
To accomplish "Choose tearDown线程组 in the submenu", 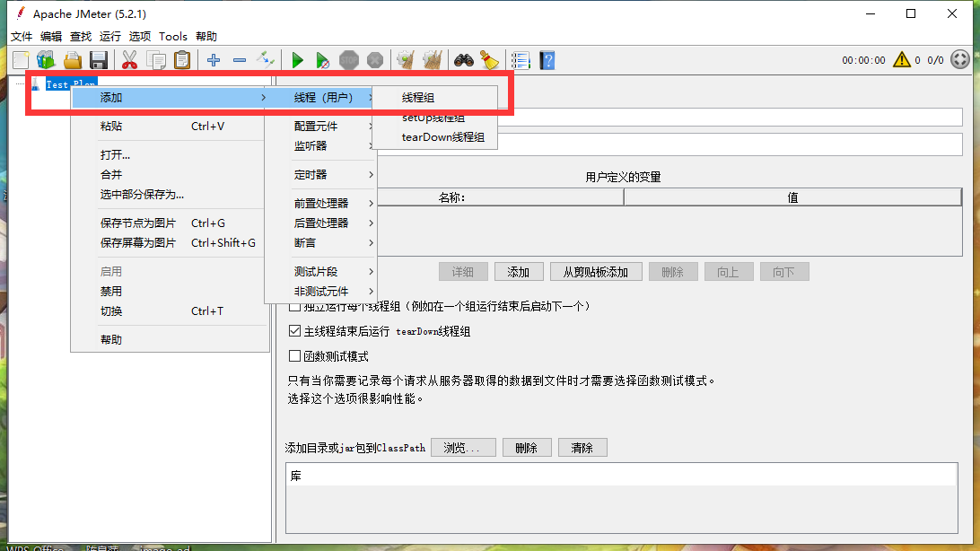I will point(442,137).
